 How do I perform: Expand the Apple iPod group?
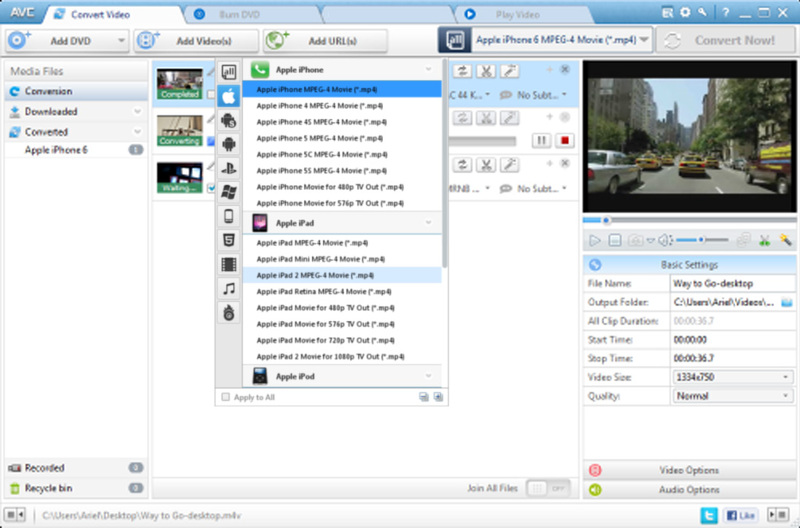coord(429,376)
